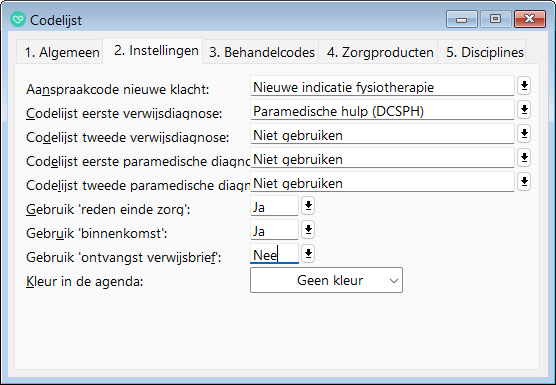This screenshot has height=385, width=556.
Task: Open the eerste paramedische diagnose dropdown arrow
Action: pos(524,158)
